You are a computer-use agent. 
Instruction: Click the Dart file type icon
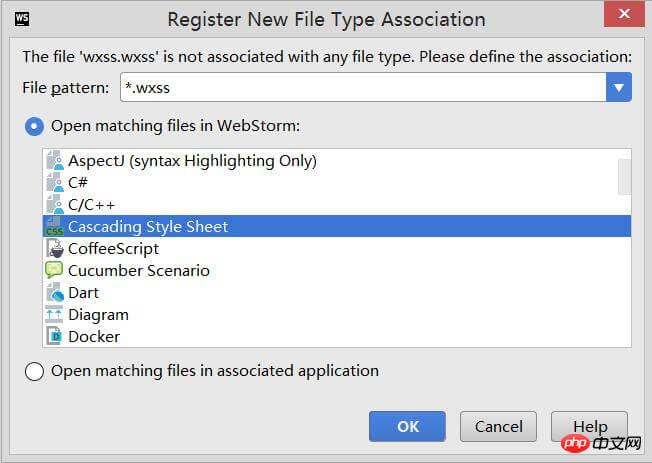[54, 293]
